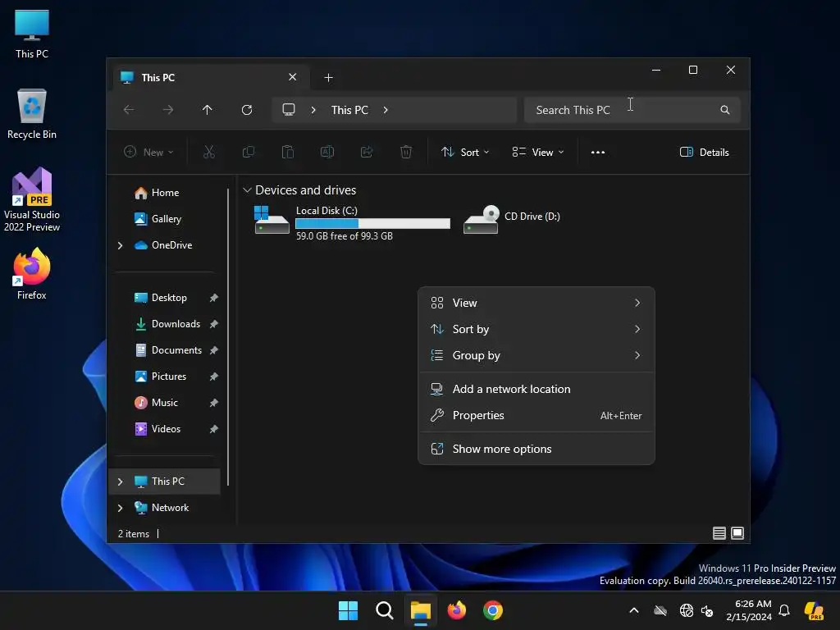Click the Copy icon in toolbar

(248, 152)
